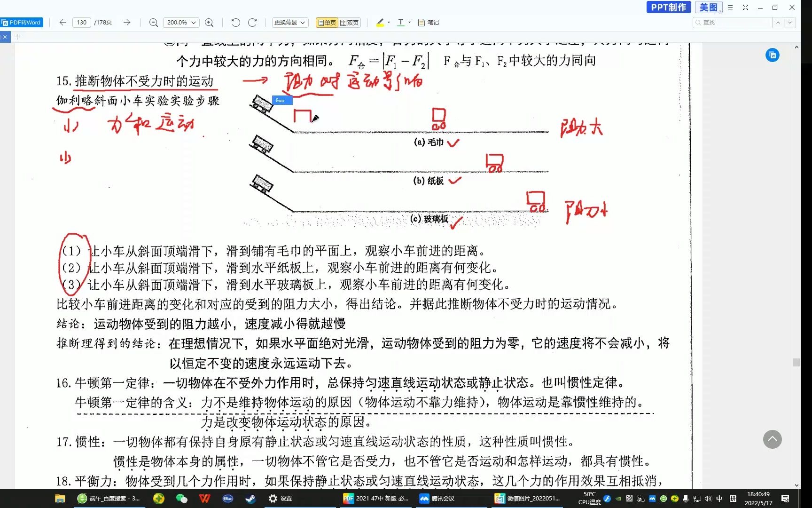This screenshot has height=508, width=812.
Task: Select the highlighter pen tool
Action: 380,23
